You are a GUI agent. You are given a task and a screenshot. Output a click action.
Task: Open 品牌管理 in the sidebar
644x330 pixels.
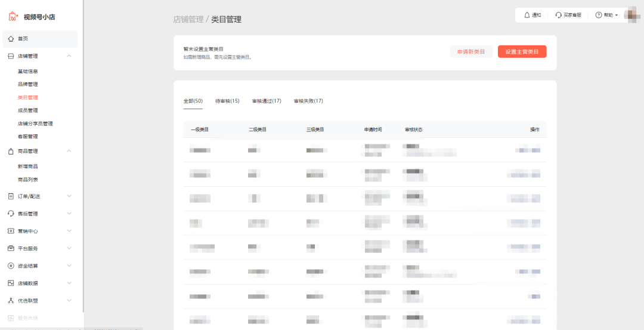click(28, 84)
